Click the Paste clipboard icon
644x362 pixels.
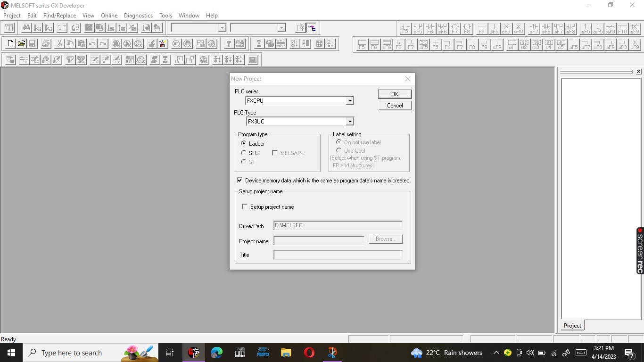point(81,44)
